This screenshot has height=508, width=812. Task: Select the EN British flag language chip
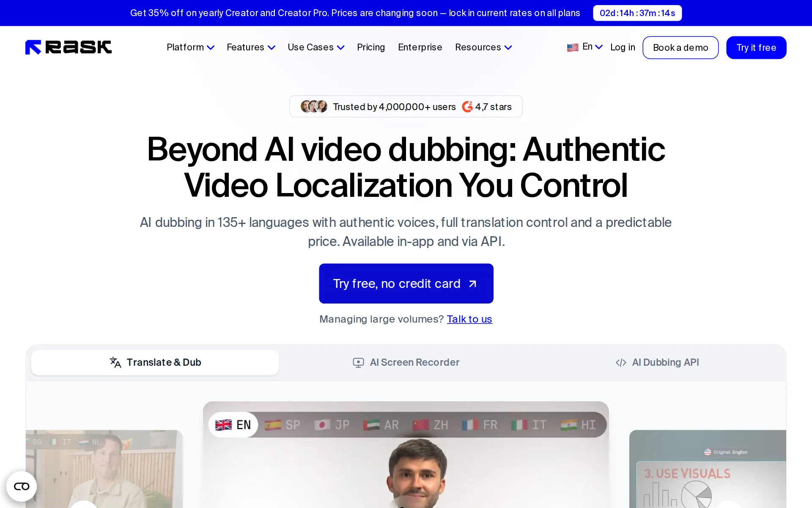(x=233, y=425)
